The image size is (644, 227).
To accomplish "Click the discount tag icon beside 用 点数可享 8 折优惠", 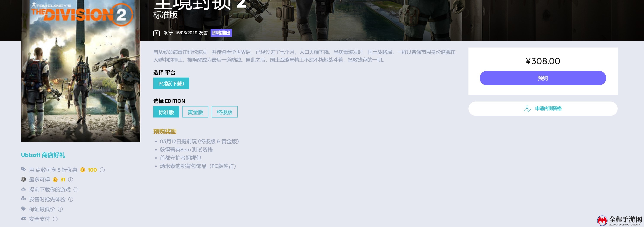I will pos(24,169).
